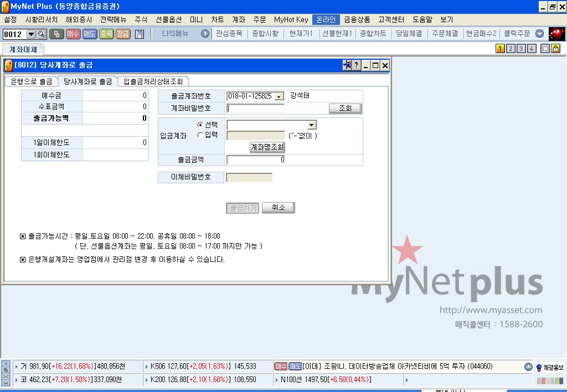Open 종합차트 from the quick toolbar
This screenshot has height=392, width=567.
373,34
